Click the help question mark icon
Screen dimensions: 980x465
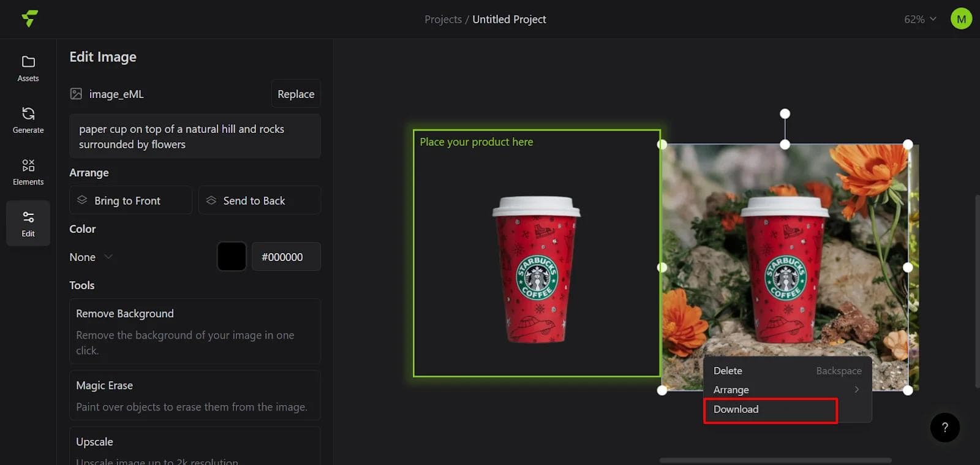tap(944, 428)
